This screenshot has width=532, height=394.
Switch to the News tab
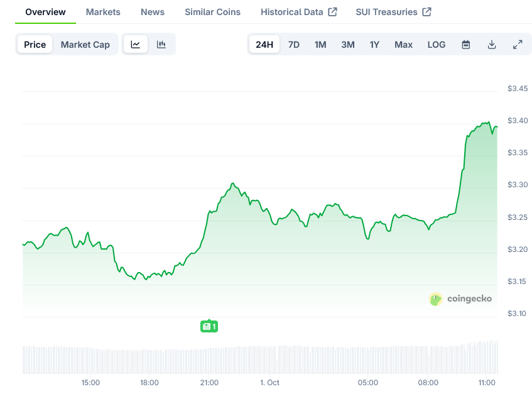pyautogui.click(x=153, y=12)
